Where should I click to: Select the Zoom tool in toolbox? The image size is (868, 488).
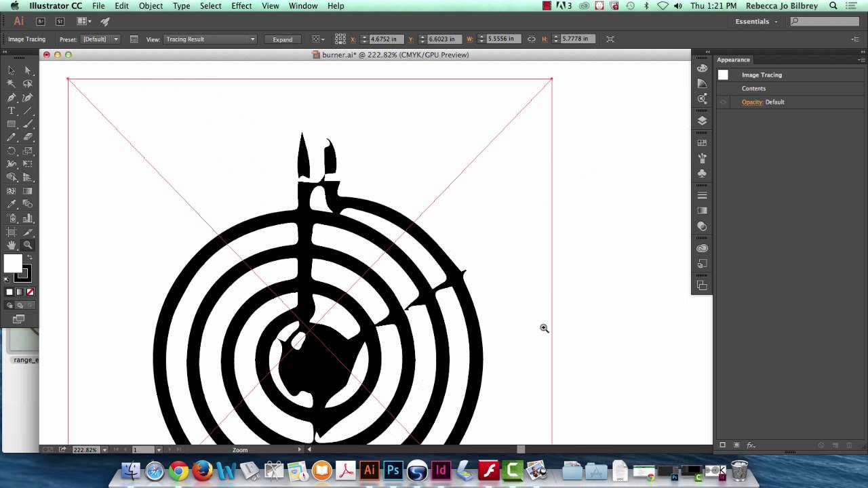[28, 245]
